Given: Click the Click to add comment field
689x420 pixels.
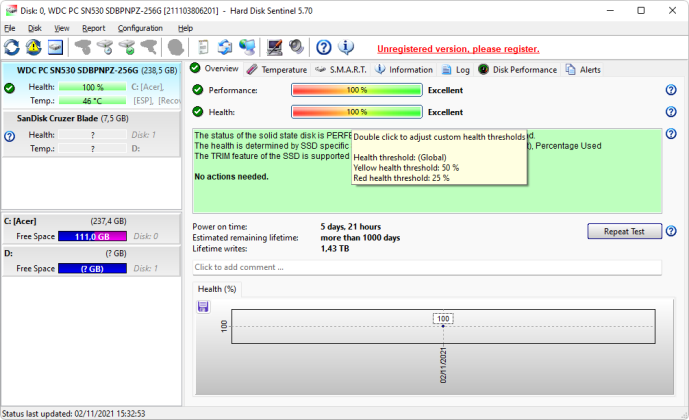Looking at the screenshot, I should [x=427, y=267].
